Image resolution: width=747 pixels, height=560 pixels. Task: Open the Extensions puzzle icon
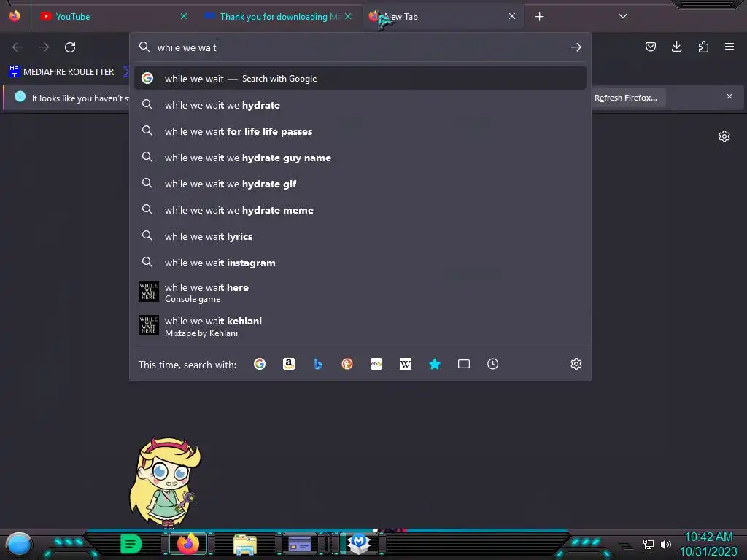click(703, 47)
